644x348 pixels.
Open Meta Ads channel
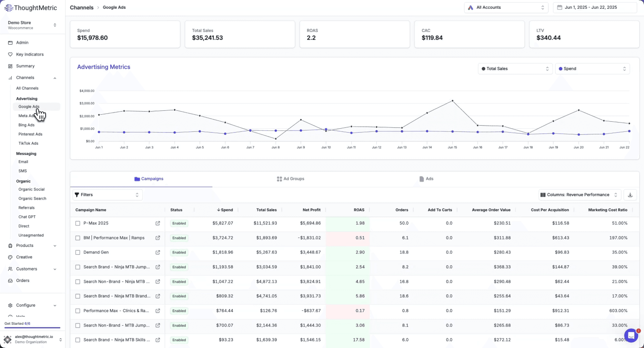[x=27, y=116]
